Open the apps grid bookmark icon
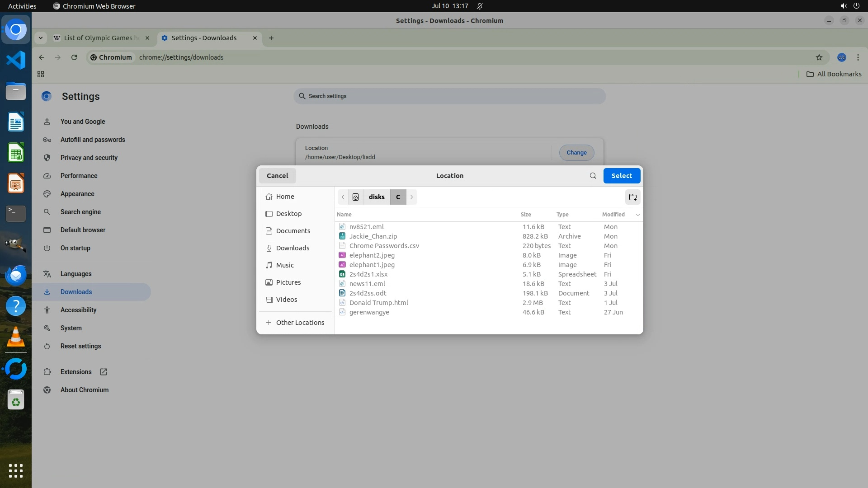 (41, 74)
